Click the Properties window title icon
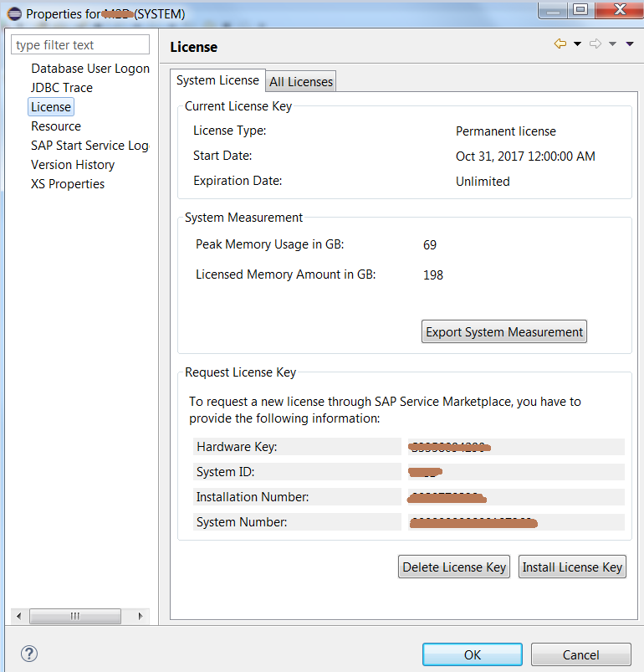 coord(14,13)
